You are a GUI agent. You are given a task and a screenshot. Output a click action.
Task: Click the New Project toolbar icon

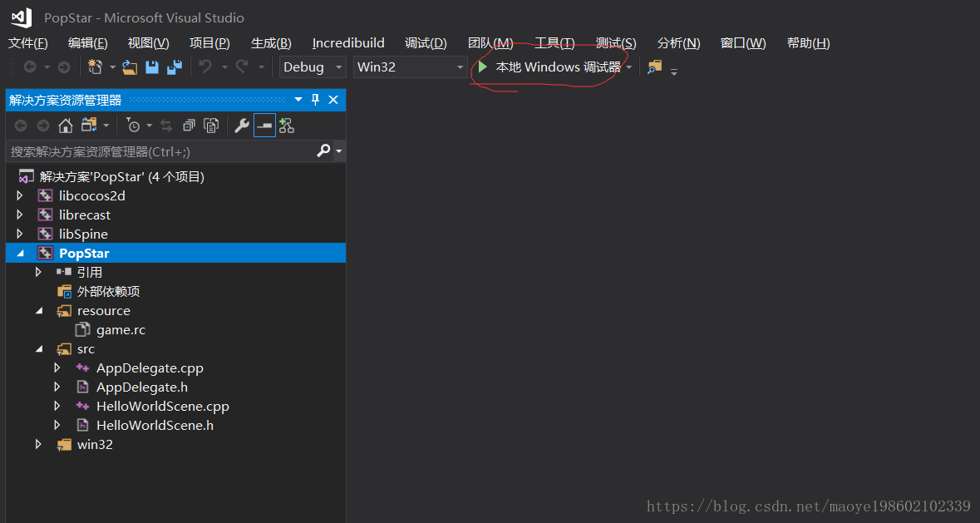95,67
